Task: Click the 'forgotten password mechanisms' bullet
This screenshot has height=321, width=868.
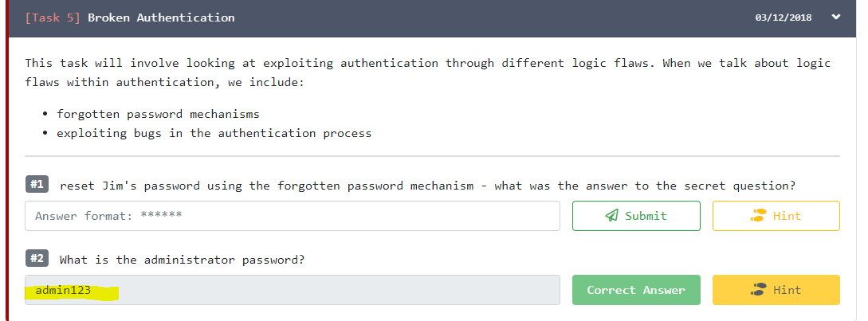Action: pos(158,114)
